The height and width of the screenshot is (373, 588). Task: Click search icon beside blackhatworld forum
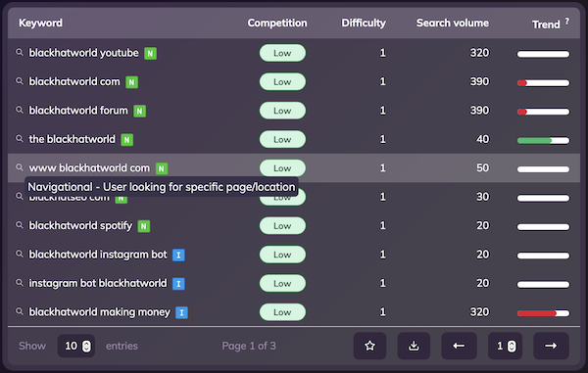click(20, 110)
